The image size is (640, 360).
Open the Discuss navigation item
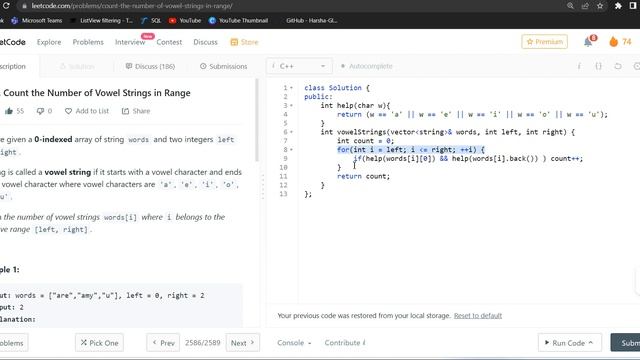(x=205, y=42)
